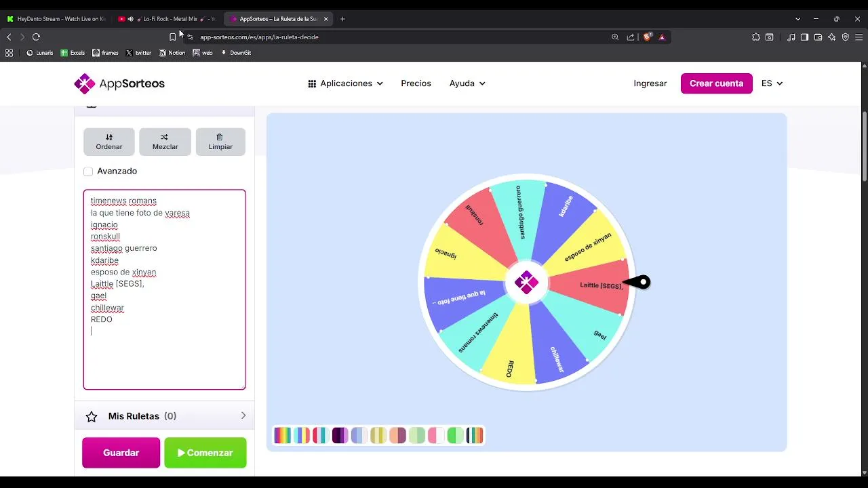Click the Crear cuenta button
Viewport: 868px width, 488px height.
tap(716, 83)
